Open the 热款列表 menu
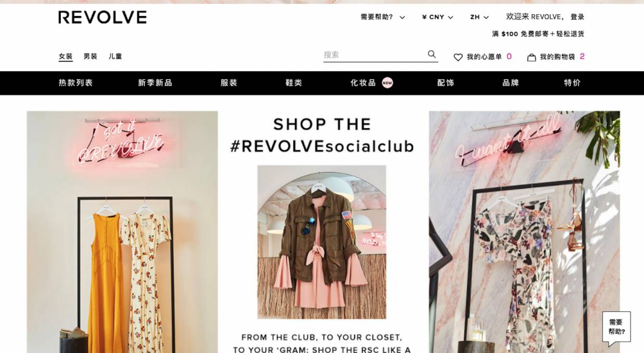 pos(76,83)
